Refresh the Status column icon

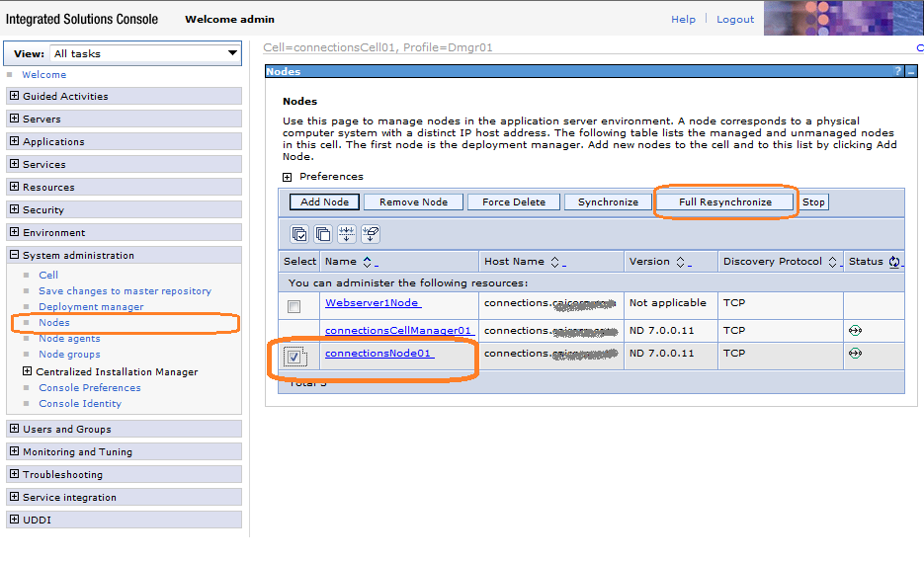pyautogui.click(x=894, y=262)
